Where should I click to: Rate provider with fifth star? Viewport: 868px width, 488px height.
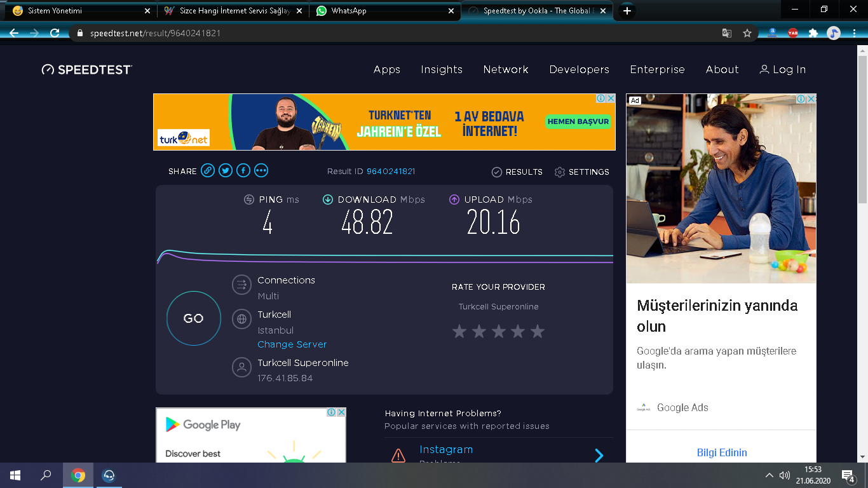(538, 331)
